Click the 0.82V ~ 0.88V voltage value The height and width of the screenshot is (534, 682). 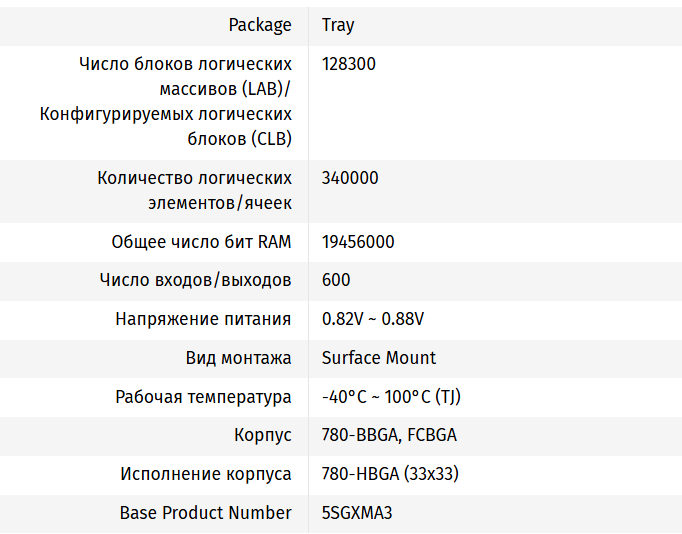click(x=373, y=320)
